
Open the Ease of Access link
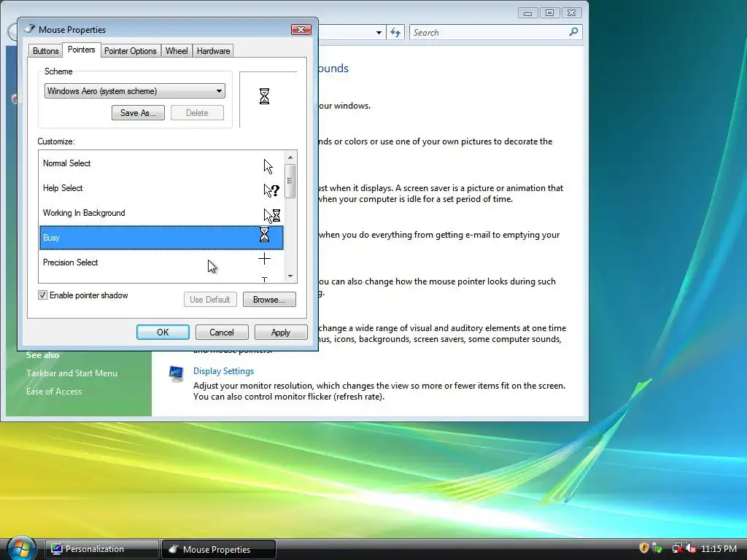[x=54, y=392]
